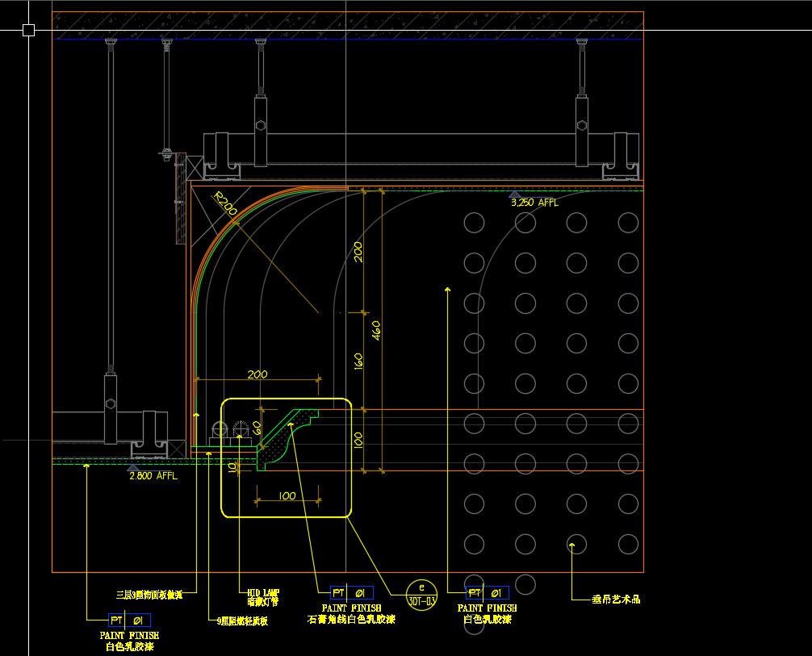This screenshot has height=656, width=812.
Task: Click the HID LAMP annotation text
Action: [x=263, y=592]
